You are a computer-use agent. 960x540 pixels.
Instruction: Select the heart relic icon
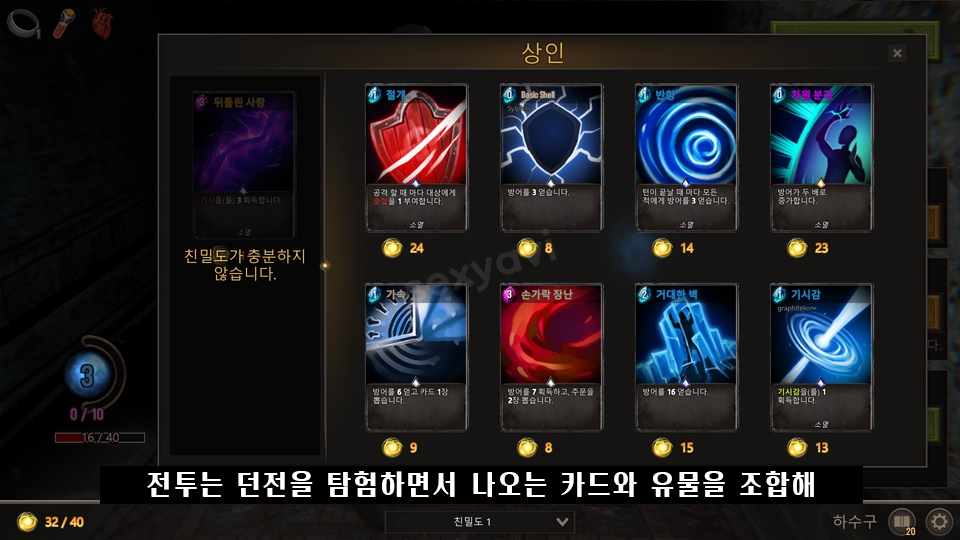click(102, 24)
